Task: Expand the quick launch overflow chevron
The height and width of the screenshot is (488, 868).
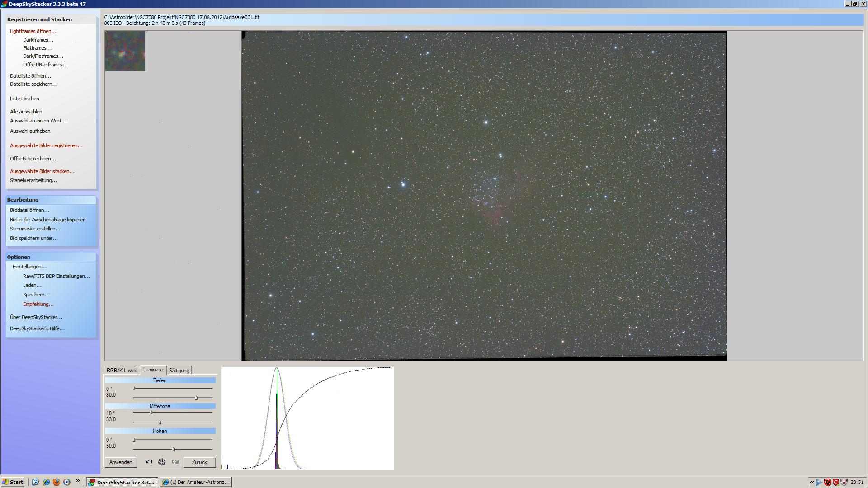Action: [x=78, y=481]
